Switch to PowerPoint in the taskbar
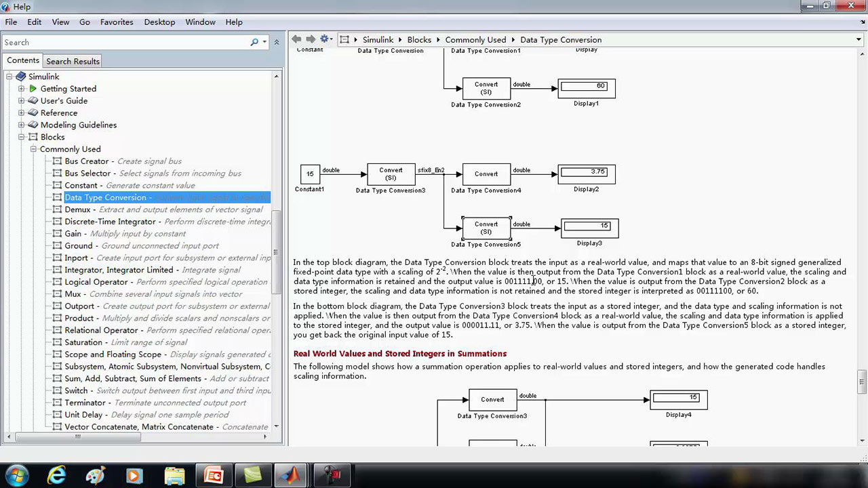This screenshot has height=488, width=868. 214,475
